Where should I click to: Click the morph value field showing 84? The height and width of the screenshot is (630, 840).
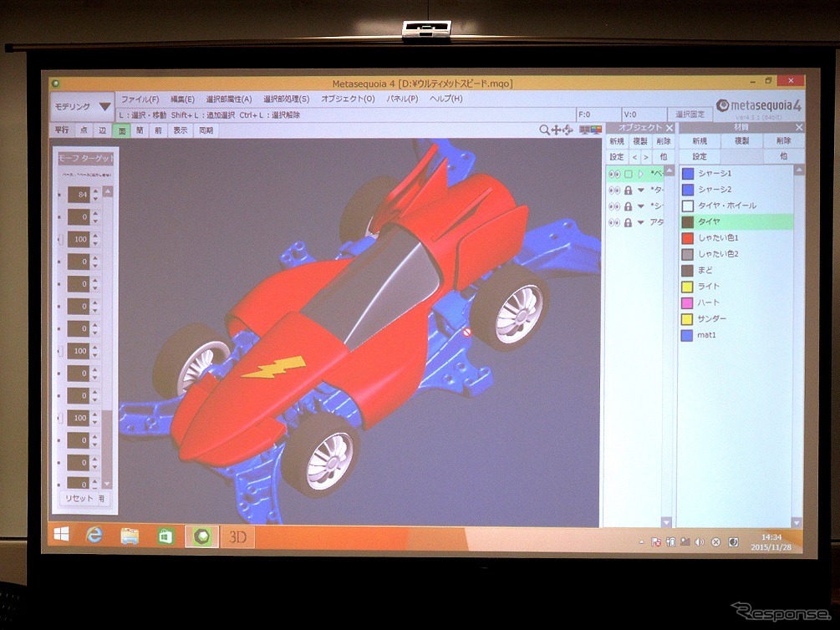pos(79,195)
